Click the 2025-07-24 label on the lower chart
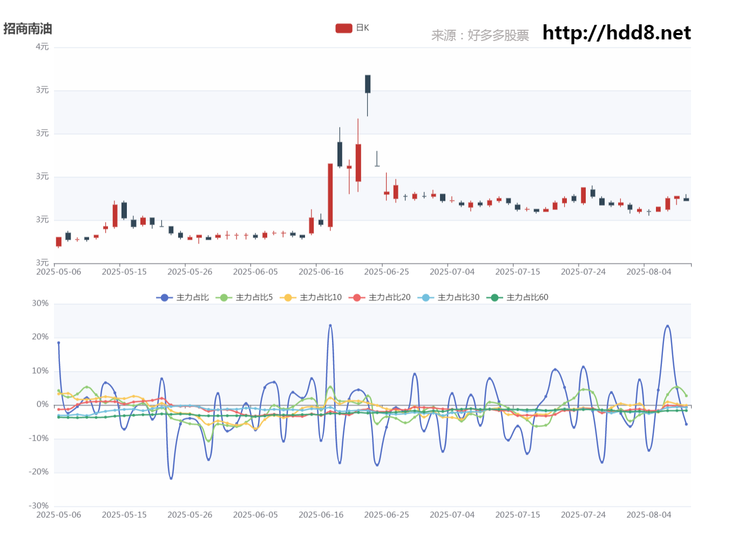738x560 pixels. [x=583, y=515]
